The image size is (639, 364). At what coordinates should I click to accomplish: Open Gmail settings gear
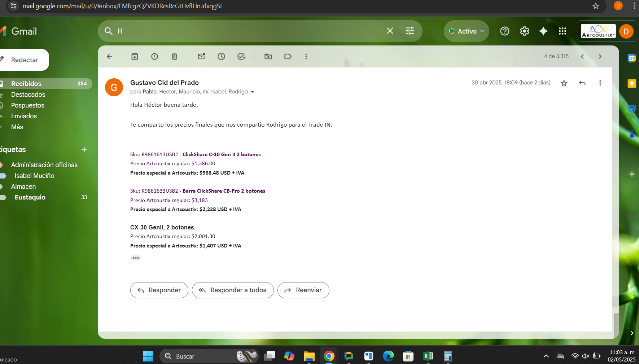click(x=524, y=31)
